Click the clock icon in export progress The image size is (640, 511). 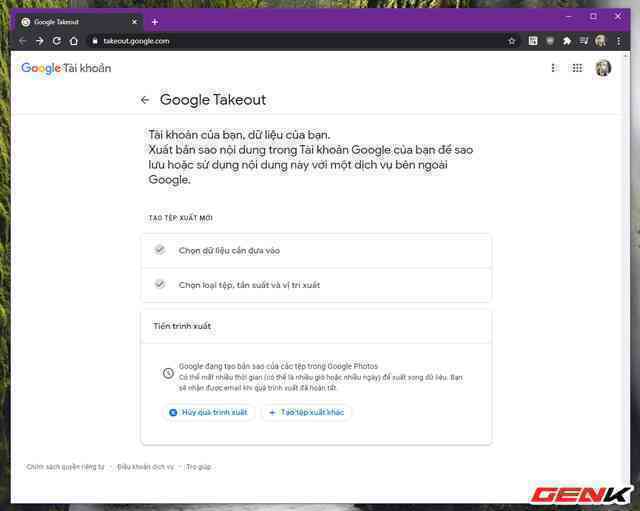click(168, 373)
